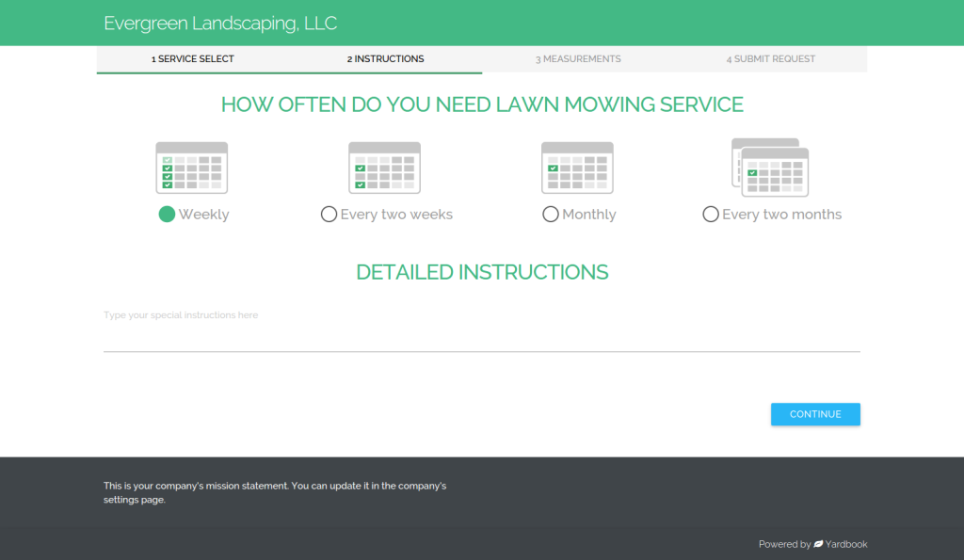Click the Yardbook leaf logo icon

pyautogui.click(x=818, y=544)
